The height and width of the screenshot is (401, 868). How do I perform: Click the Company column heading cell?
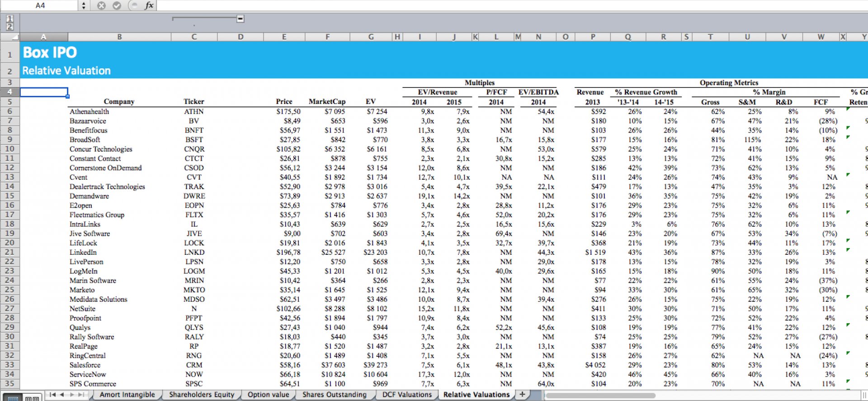click(x=119, y=102)
